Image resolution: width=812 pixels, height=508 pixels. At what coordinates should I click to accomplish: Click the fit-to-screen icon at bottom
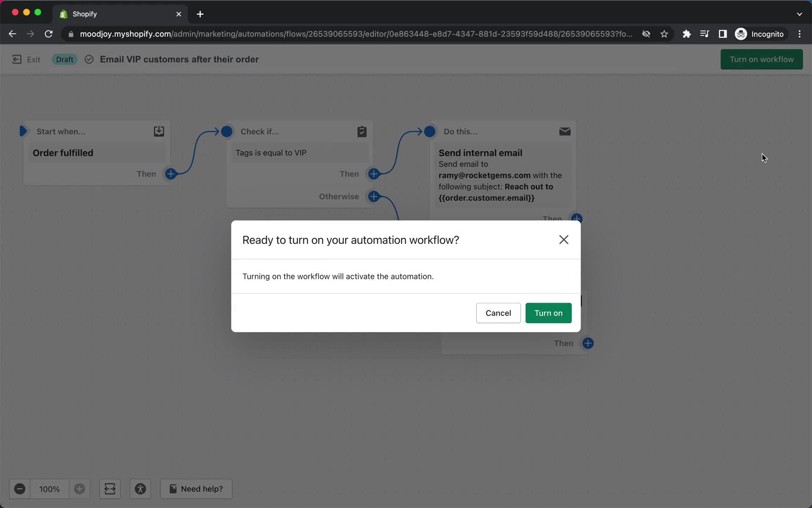[110, 489]
